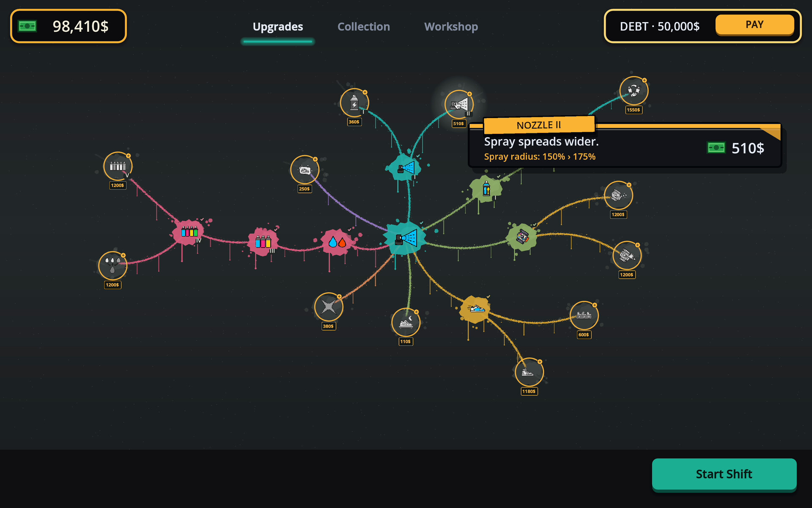Click the blue and orange droplets node

337,242
